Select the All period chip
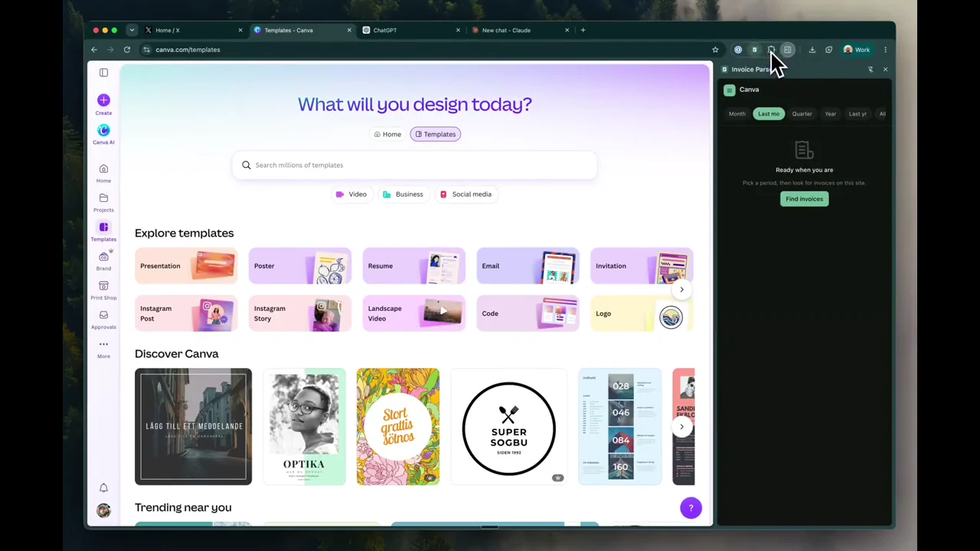The image size is (980, 551). [882, 114]
